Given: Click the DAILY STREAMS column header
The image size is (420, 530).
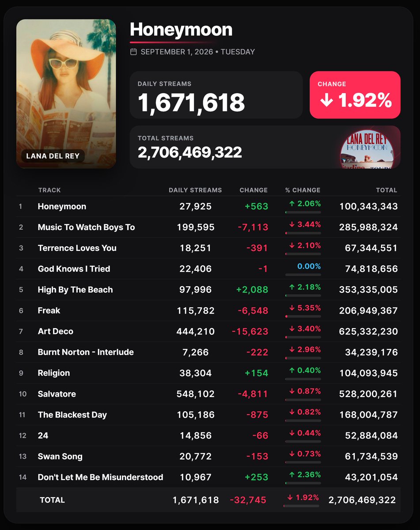Looking at the screenshot, I should (195, 190).
